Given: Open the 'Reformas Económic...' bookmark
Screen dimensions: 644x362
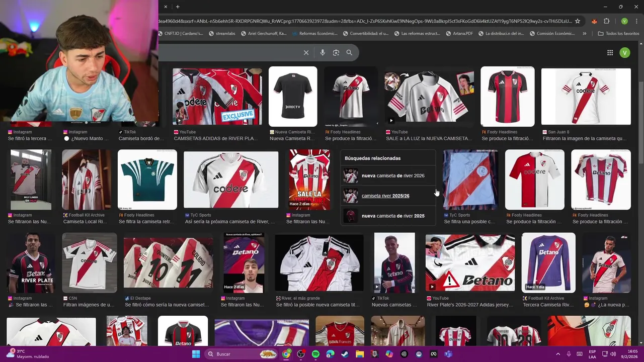Looking at the screenshot, I should pos(314,34).
